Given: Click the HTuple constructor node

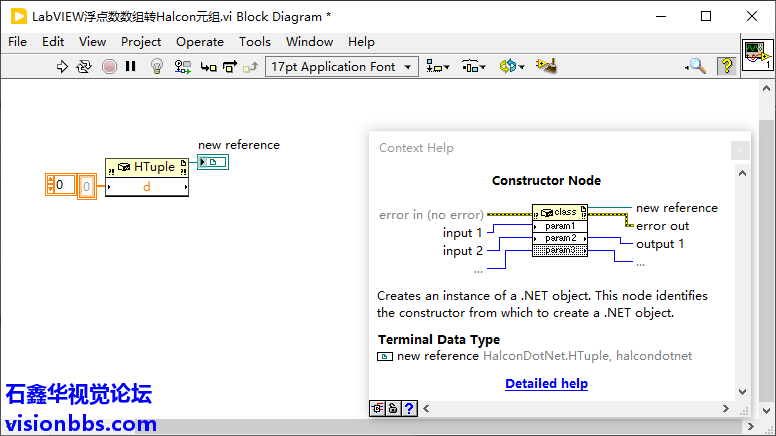Looking at the screenshot, I should tap(146, 168).
